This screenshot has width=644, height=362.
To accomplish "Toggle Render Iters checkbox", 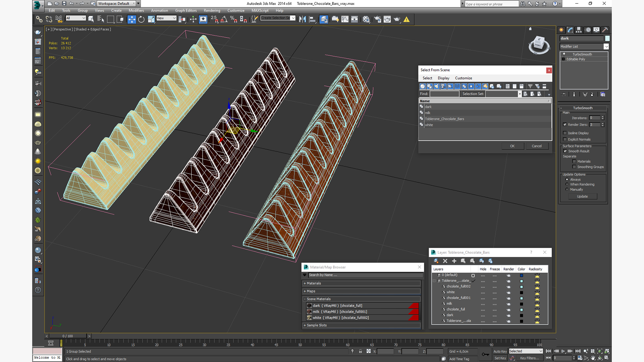I will 565,125.
